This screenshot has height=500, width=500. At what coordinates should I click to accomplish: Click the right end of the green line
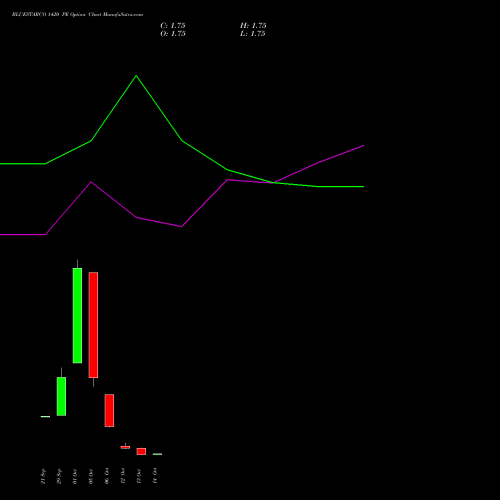363,187
